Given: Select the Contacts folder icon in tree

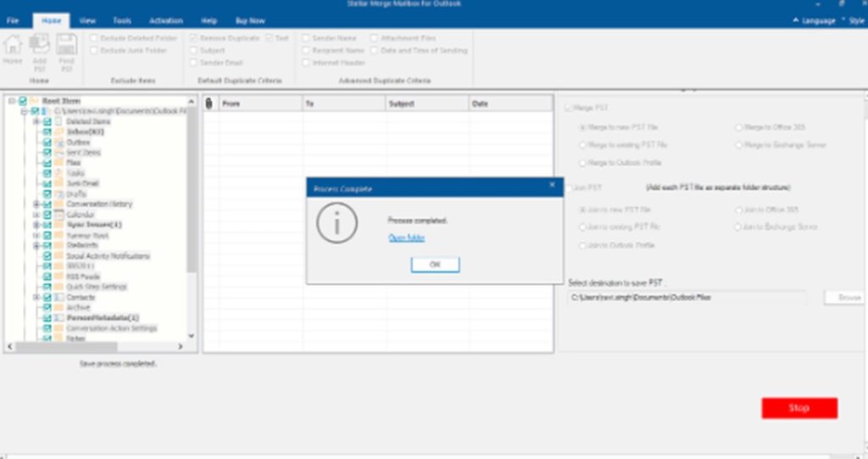Looking at the screenshot, I should click(58, 298).
